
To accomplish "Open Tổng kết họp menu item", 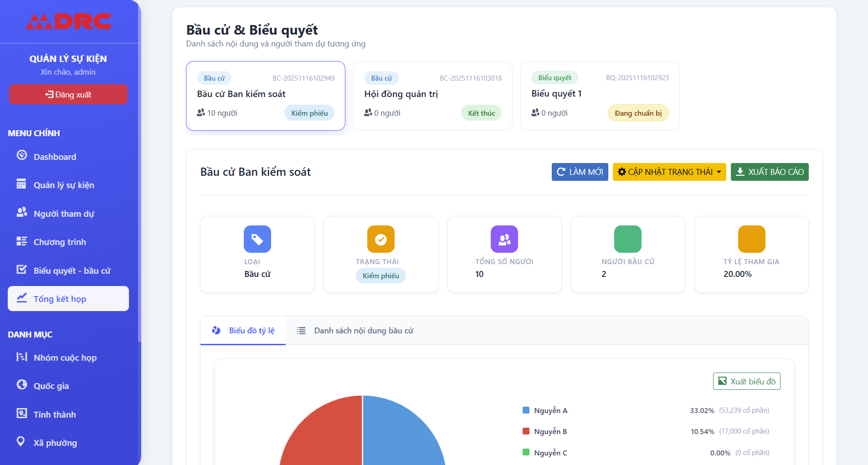I will (68, 299).
